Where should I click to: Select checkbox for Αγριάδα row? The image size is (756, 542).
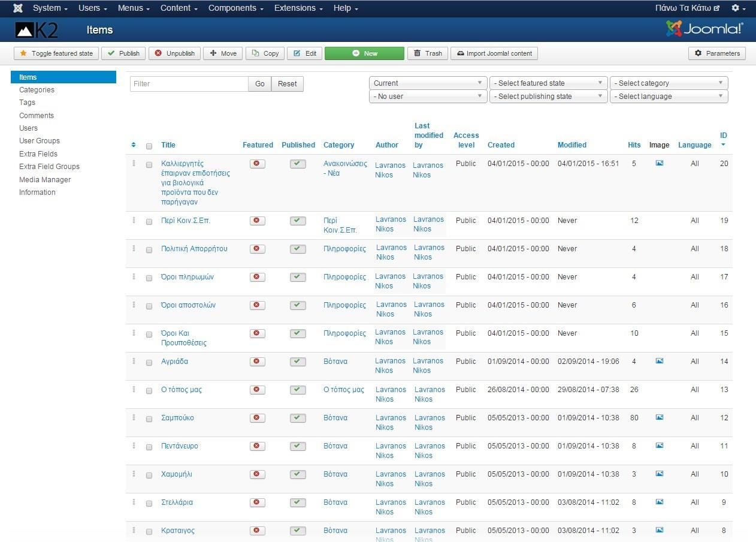(x=149, y=362)
